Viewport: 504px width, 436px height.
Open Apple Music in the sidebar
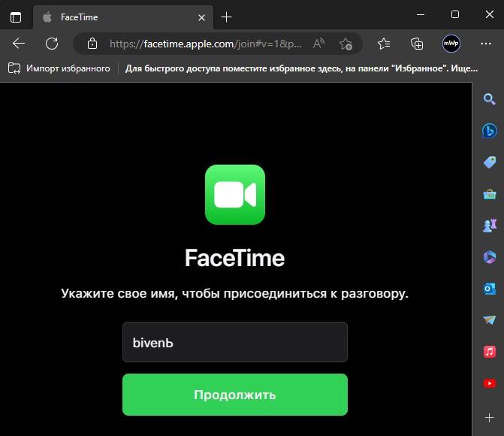coord(489,352)
